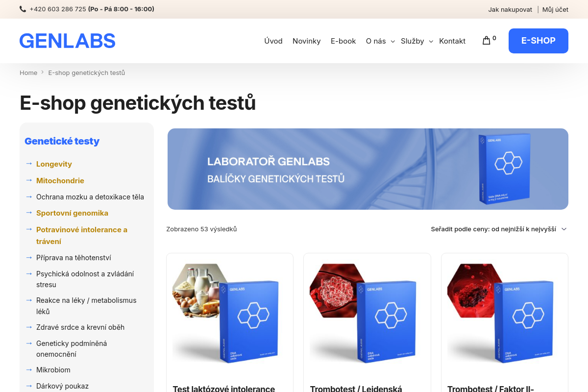The height and width of the screenshot is (392, 588).
Task: Open the E-book menu item
Action: pos(343,41)
